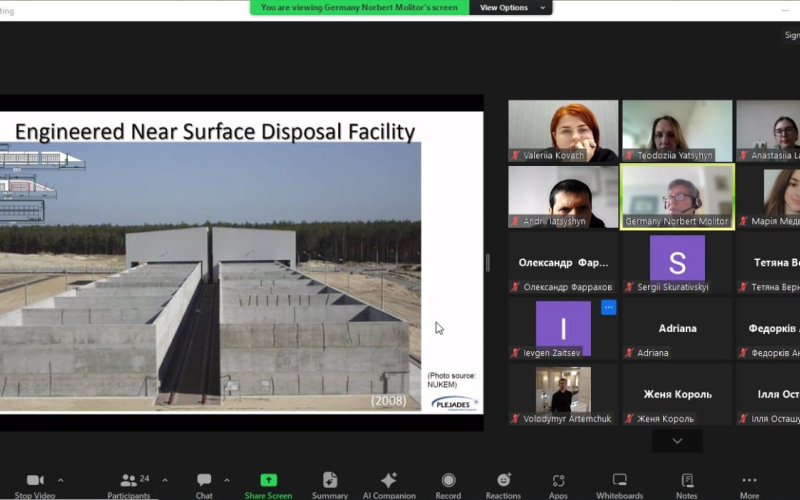Screen dimensions: 800x500
Task: Open the Notes tool
Action: (x=687, y=486)
